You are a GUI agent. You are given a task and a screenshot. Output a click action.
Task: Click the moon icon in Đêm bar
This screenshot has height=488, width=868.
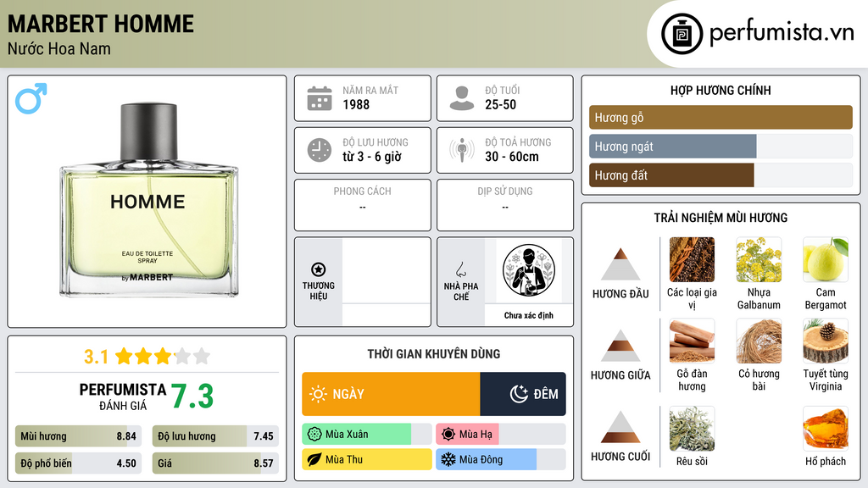coord(519,394)
